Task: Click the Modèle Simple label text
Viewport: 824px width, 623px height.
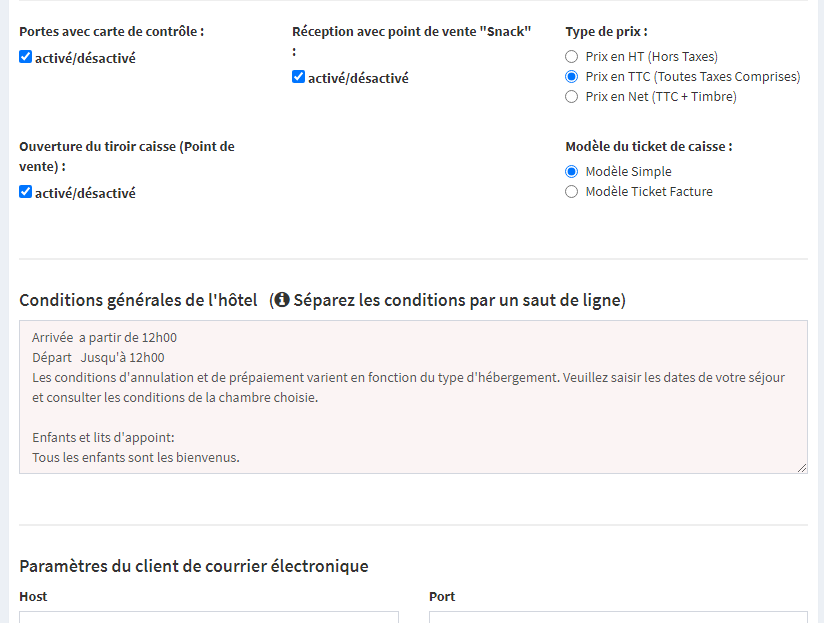Action: point(629,172)
